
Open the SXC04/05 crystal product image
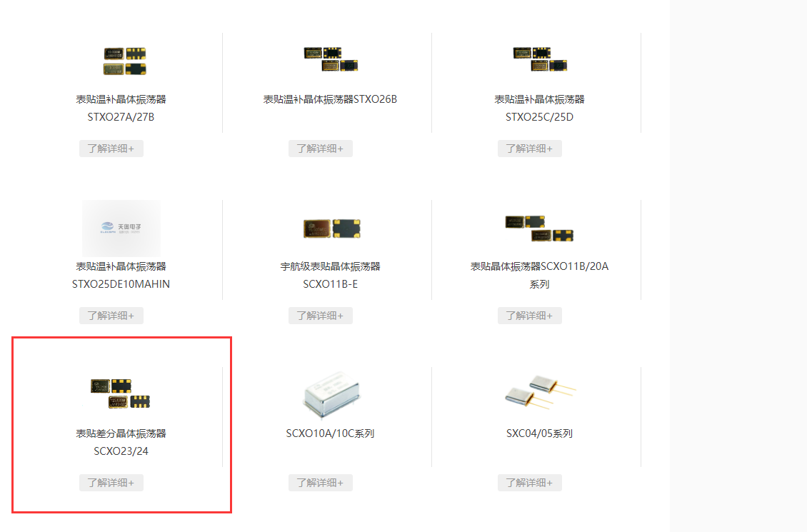(x=540, y=392)
